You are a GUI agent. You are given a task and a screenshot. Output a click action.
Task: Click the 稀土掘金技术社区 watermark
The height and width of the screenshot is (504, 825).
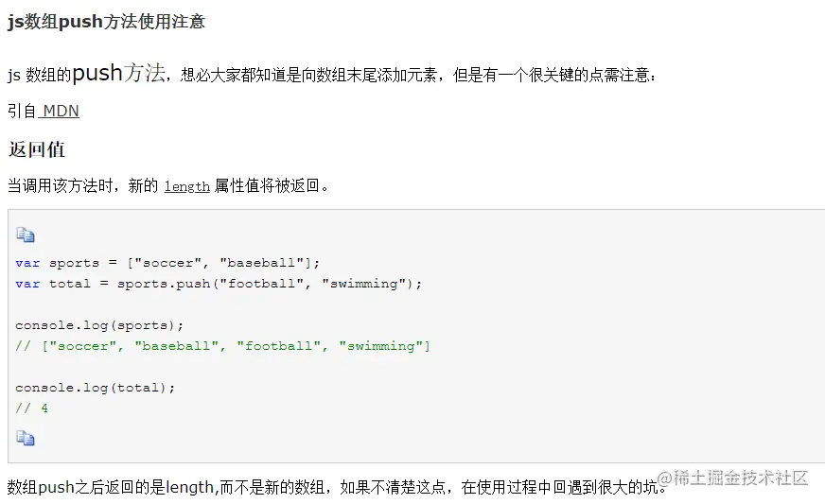coord(732,478)
